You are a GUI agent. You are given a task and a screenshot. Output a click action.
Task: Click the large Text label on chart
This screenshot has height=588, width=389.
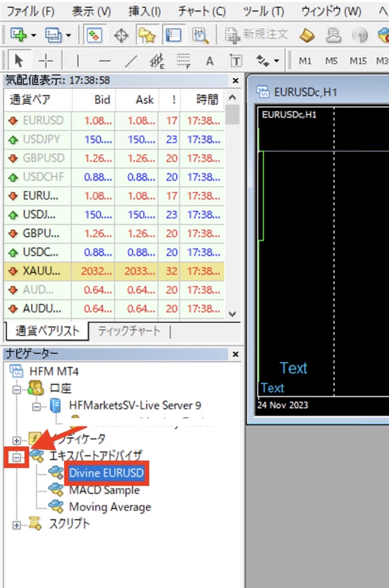294,368
